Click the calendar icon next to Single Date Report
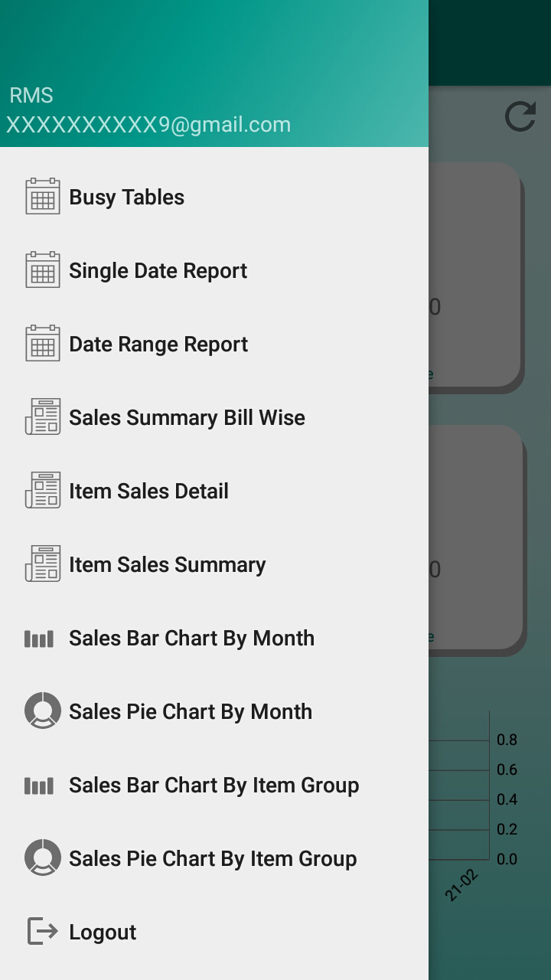The image size is (551, 980). pyautogui.click(x=43, y=270)
